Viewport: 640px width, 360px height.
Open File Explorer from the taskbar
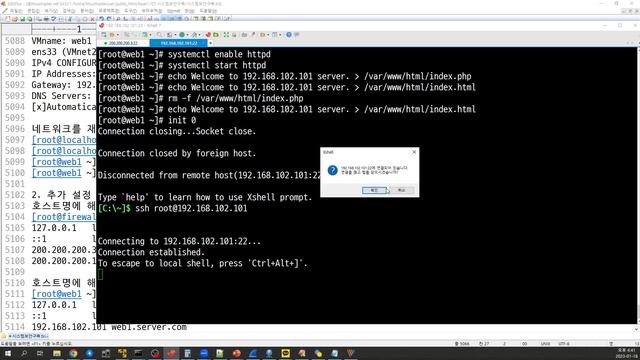coord(57,353)
